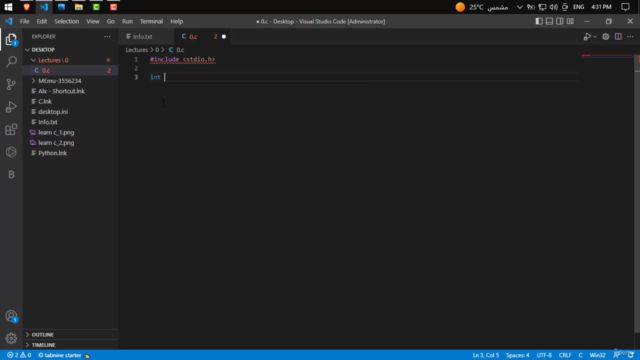Open the View menu
The height and width of the screenshot is (360, 640).
(x=93, y=21)
